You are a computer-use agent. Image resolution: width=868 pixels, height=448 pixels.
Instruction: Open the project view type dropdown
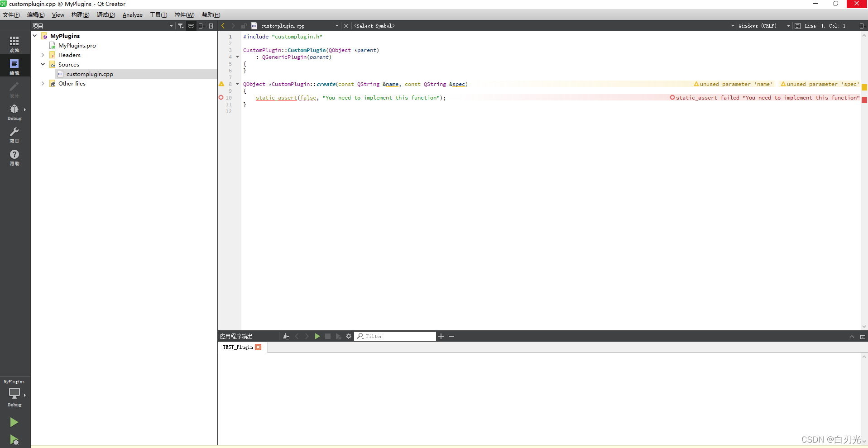point(171,26)
